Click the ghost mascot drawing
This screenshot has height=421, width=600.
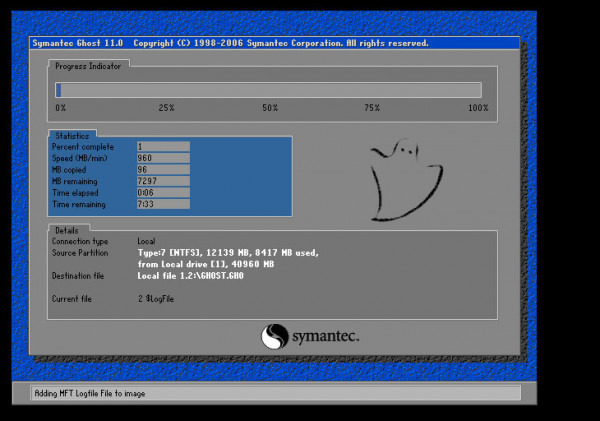click(406, 180)
